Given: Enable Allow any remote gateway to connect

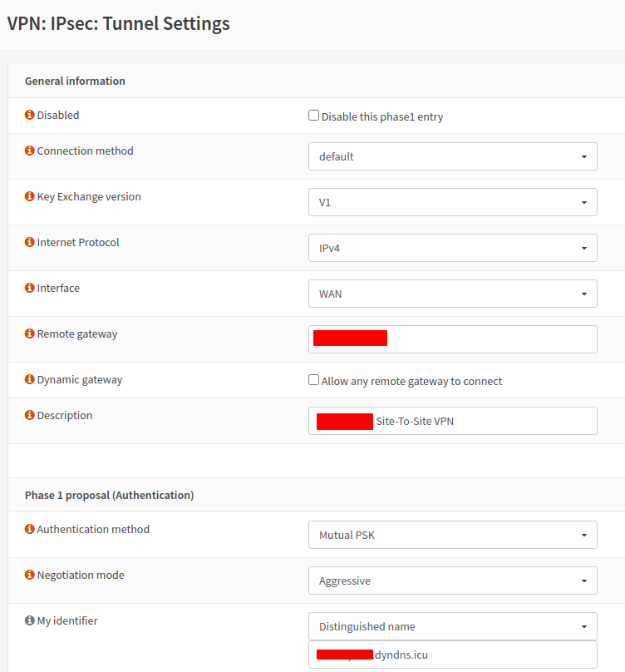Looking at the screenshot, I should pyautogui.click(x=314, y=380).
